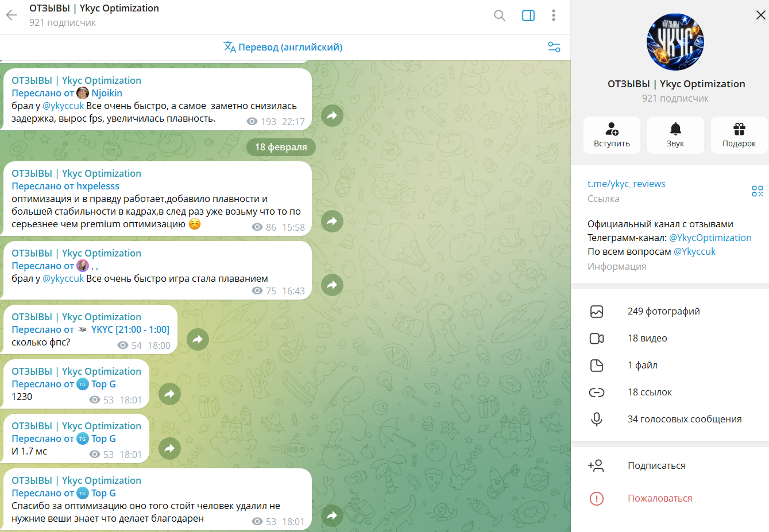Forward the hxpelesss review message
The height and width of the screenshot is (532, 769).
tap(332, 221)
